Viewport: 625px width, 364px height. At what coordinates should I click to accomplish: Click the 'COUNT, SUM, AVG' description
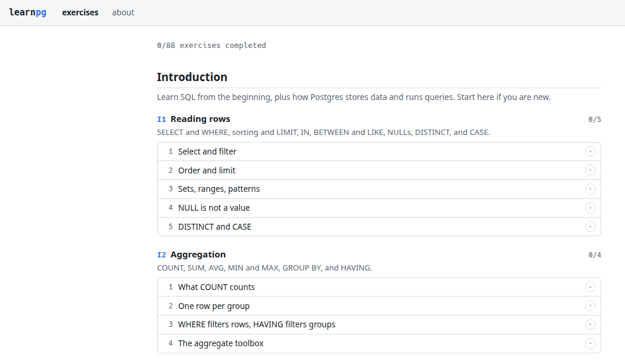(264, 268)
